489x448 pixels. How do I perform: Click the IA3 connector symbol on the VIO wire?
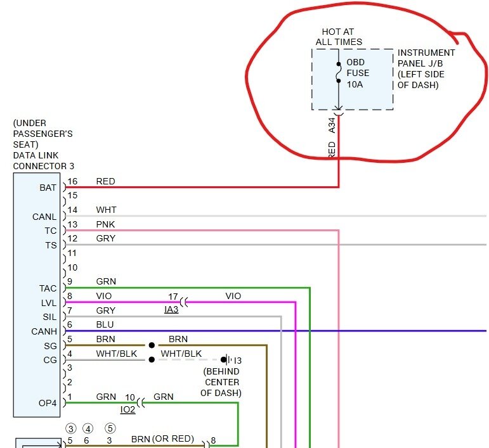185,302
